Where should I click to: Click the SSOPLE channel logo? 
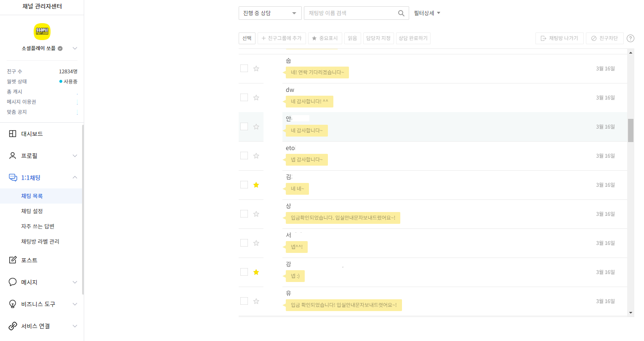(x=42, y=32)
